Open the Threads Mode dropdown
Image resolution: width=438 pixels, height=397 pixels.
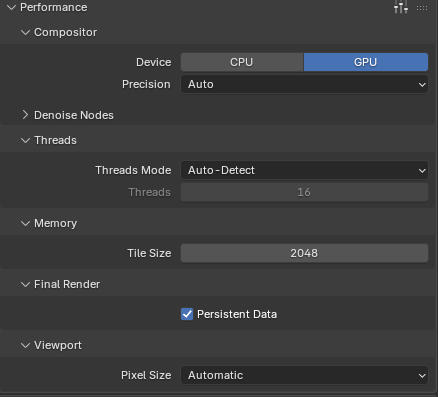(x=304, y=170)
